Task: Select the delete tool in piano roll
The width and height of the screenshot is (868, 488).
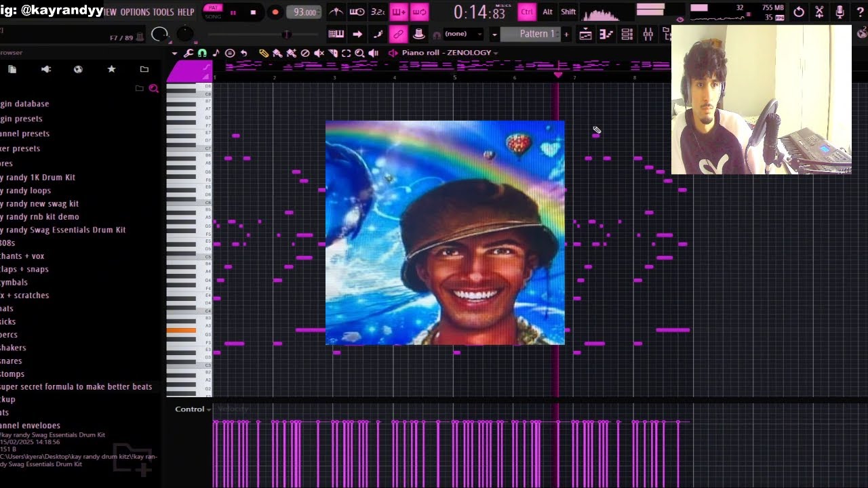Action: (x=305, y=53)
